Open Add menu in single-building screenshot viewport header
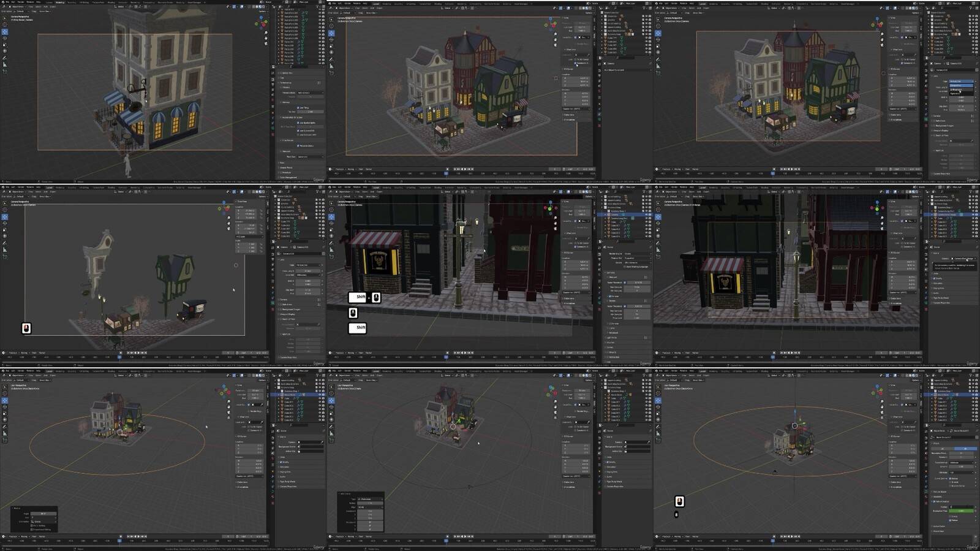Viewport: 980px width, 551px height. click(x=46, y=7)
